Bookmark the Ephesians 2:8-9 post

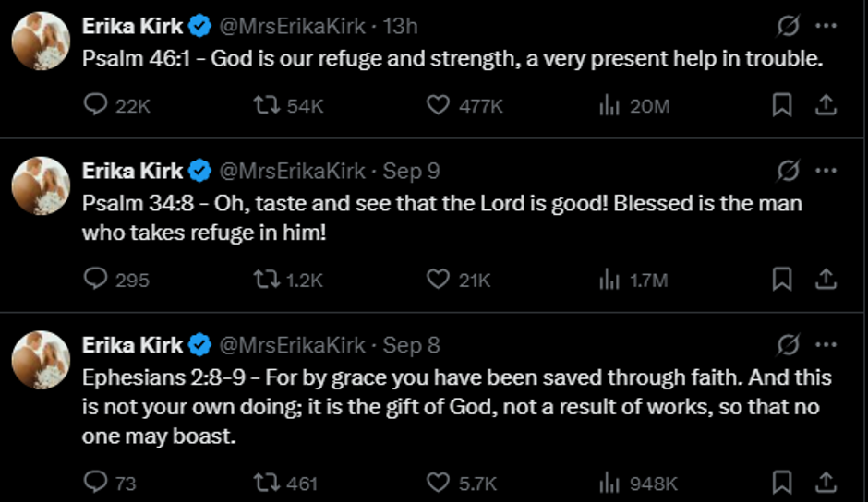click(782, 482)
